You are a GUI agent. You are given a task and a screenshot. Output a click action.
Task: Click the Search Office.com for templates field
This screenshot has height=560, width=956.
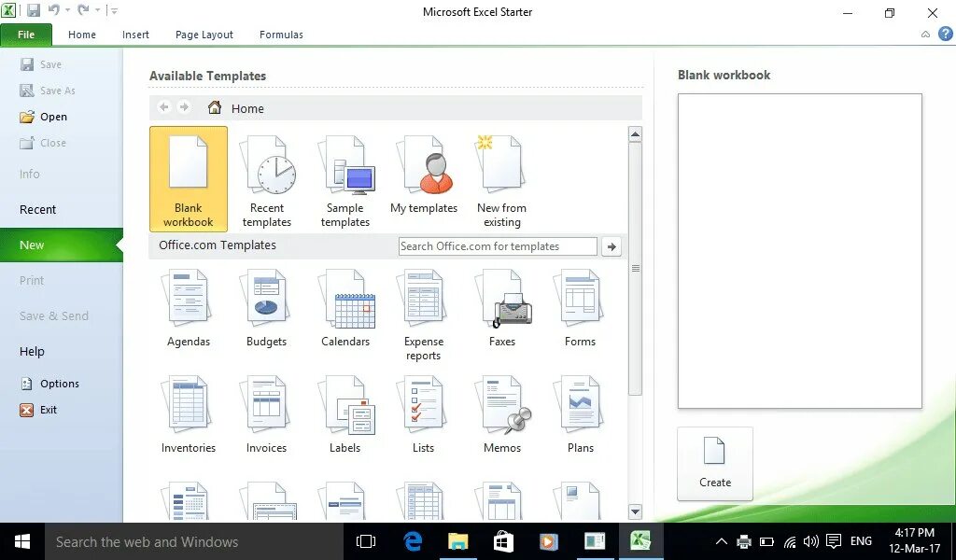click(498, 246)
